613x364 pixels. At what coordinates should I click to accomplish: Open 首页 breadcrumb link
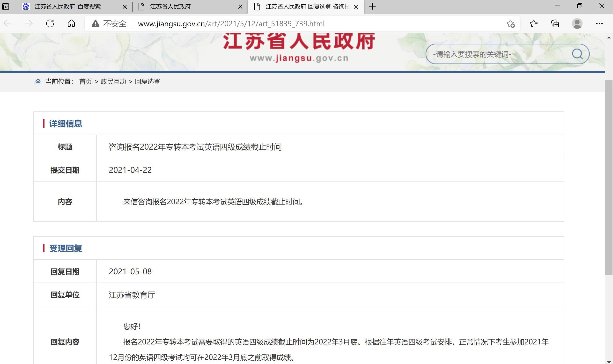click(86, 81)
